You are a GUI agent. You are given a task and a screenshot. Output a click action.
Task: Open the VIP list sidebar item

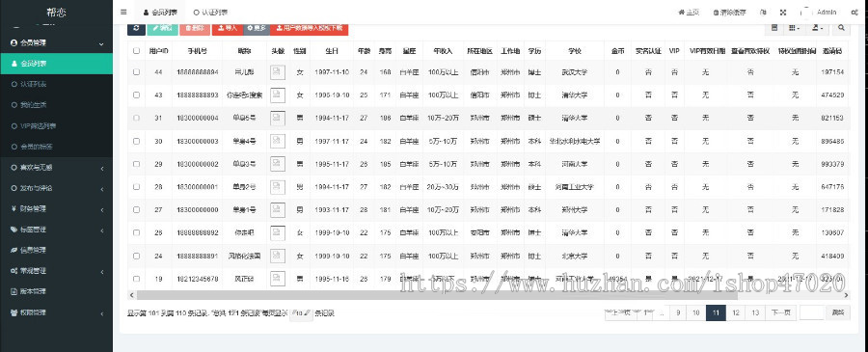click(x=56, y=125)
